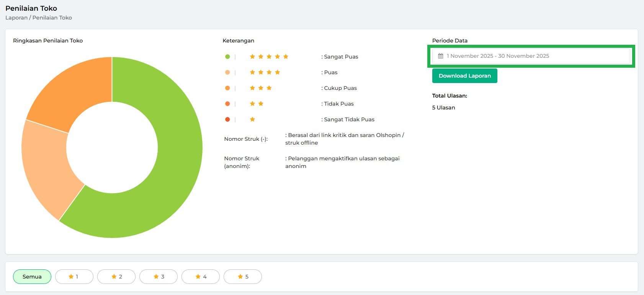Screen dimensions: 644x295
Task: Click the calendar icon in Periode Data field
Action: click(440, 56)
